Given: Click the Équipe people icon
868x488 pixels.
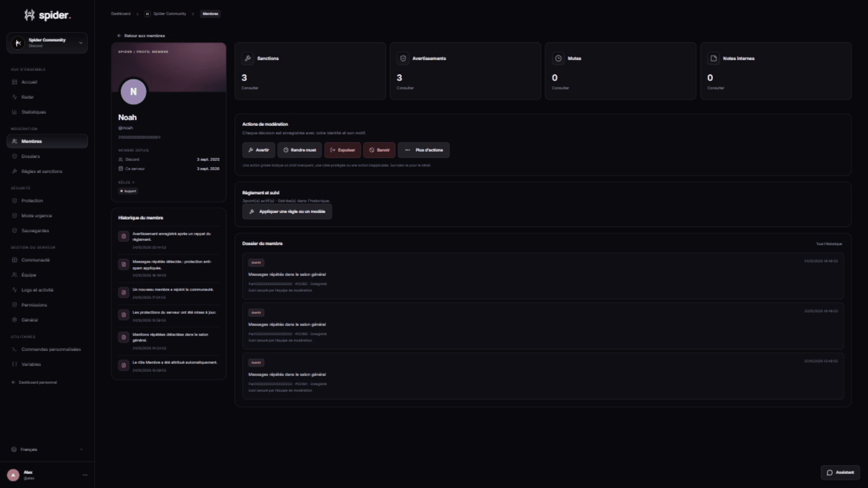Looking at the screenshot, I should click(x=15, y=275).
